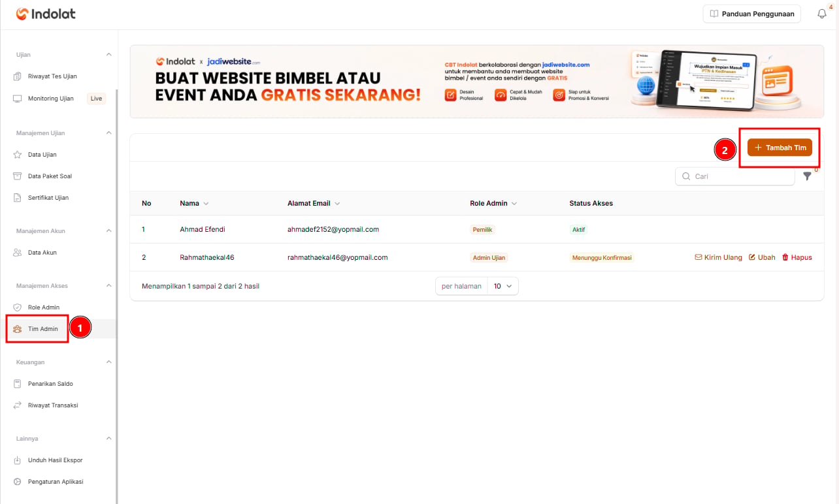Collapse the Lainnya section
The image size is (839, 504).
[x=109, y=439]
